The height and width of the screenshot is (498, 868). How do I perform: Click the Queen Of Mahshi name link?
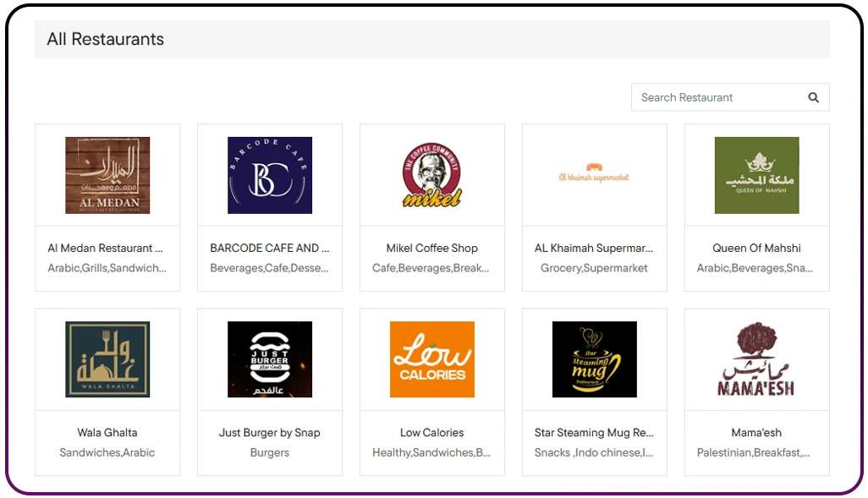pos(756,248)
